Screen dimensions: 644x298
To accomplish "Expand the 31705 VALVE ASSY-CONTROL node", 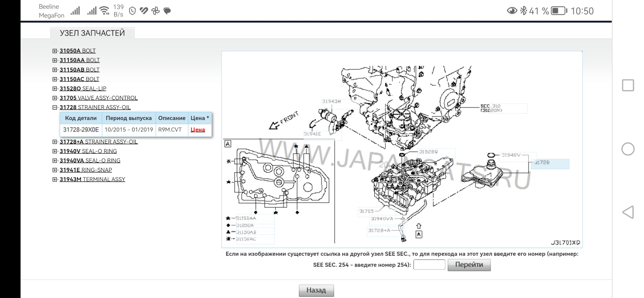I will pyautogui.click(x=55, y=98).
